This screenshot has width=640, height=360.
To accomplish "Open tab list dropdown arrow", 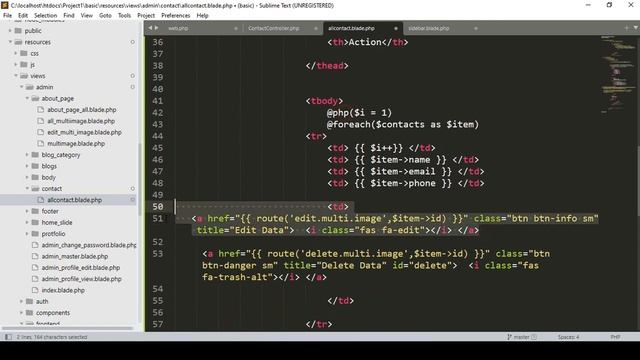I will (x=636, y=28).
